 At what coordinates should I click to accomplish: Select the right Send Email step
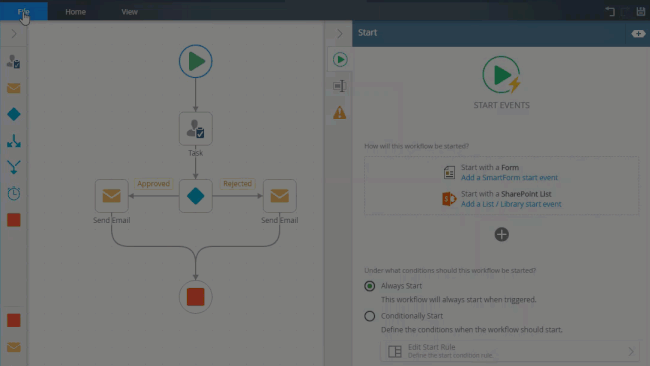[x=280, y=196]
